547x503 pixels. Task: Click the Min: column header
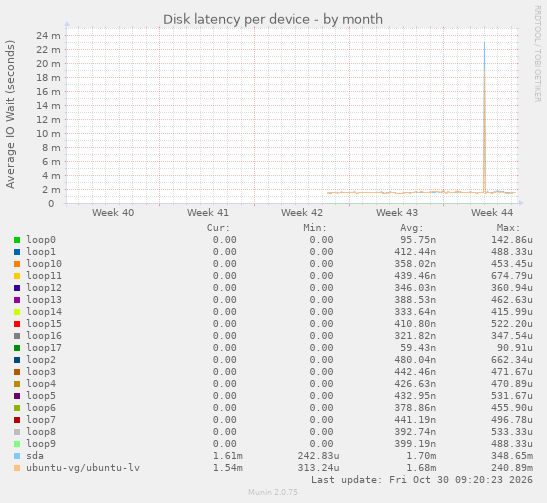[x=315, y=228]
